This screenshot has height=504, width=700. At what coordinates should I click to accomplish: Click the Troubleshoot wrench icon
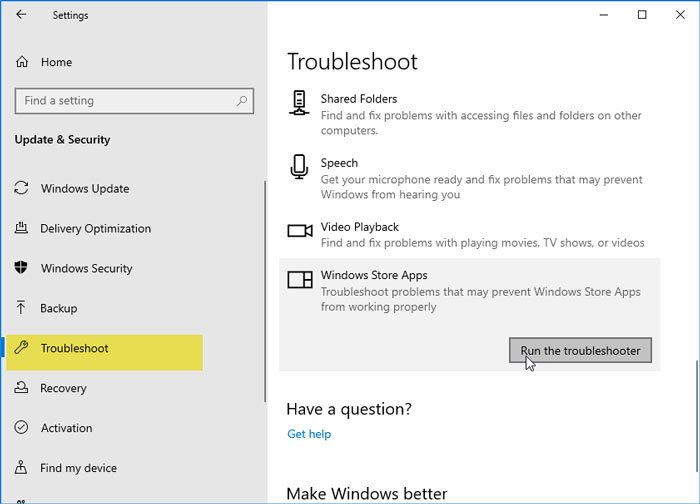point(21,347)
